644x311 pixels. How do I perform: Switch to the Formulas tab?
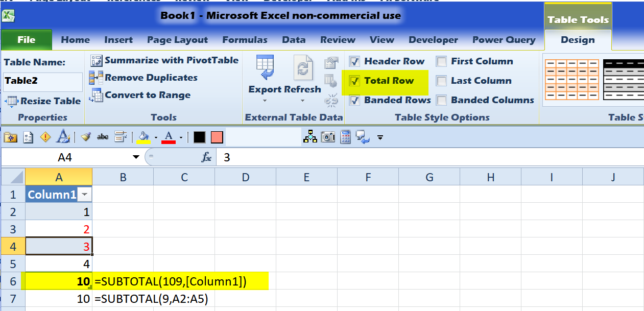pyautogui.click(x=245, y=40)
